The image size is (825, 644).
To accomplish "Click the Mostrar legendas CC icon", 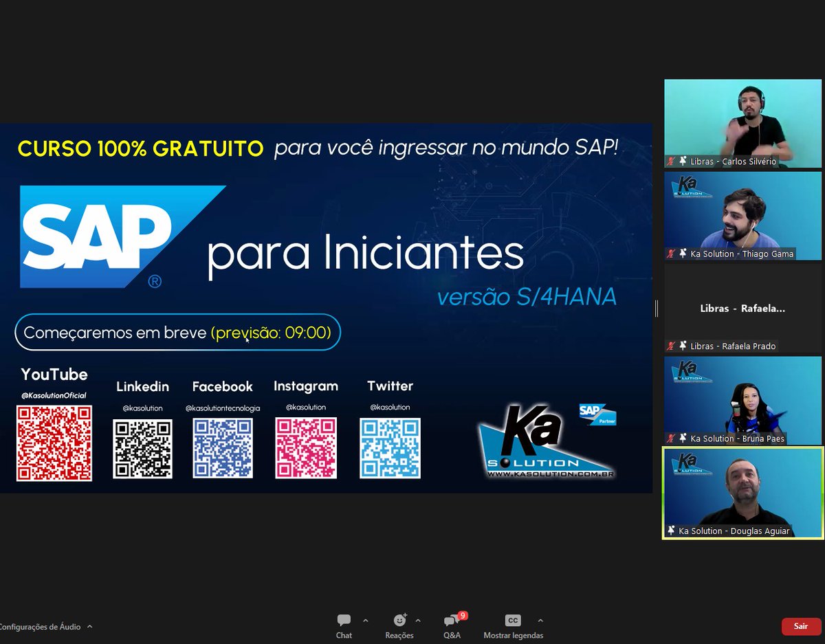I will 513,620.
